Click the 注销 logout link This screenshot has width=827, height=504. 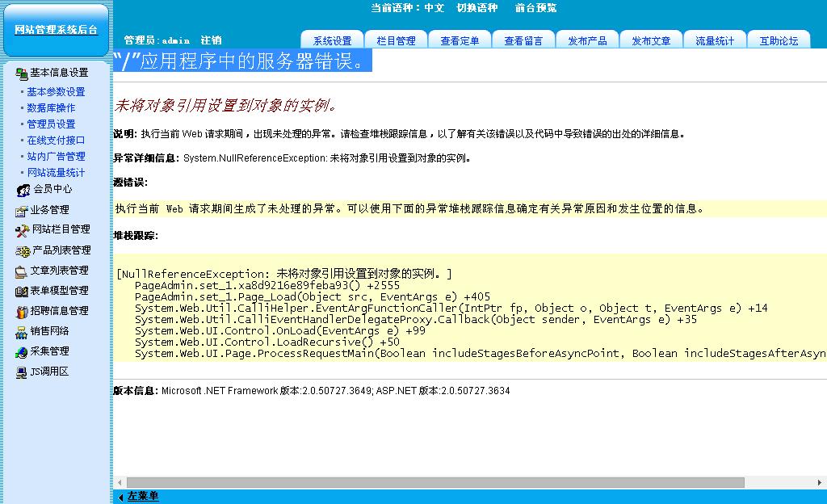click(x=211, y=40)
